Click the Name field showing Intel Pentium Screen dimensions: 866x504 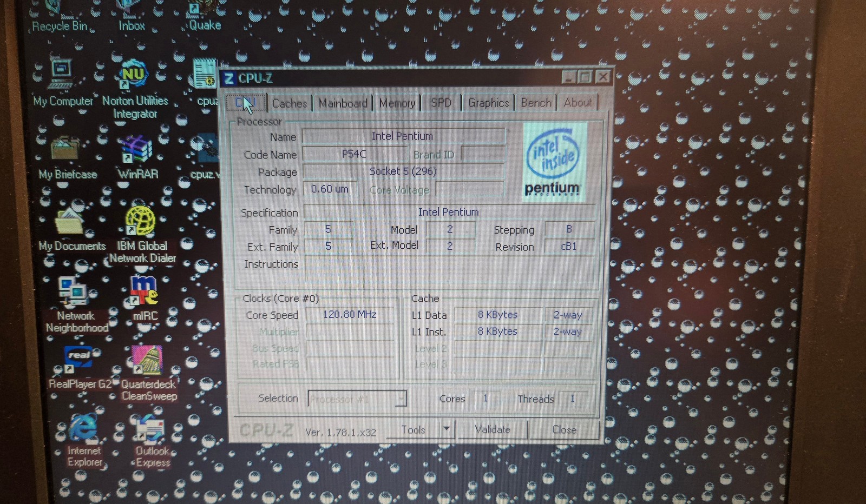pos(403,136)
